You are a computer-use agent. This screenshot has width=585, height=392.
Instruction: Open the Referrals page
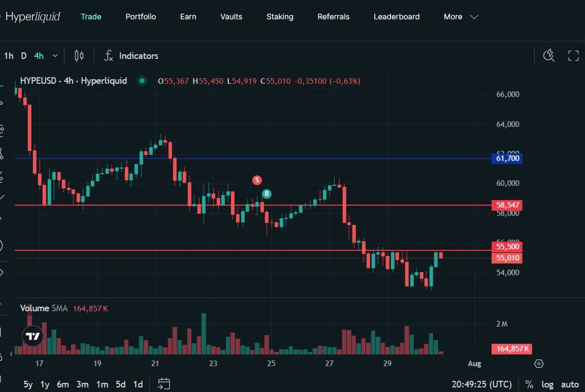coord(333,17)
